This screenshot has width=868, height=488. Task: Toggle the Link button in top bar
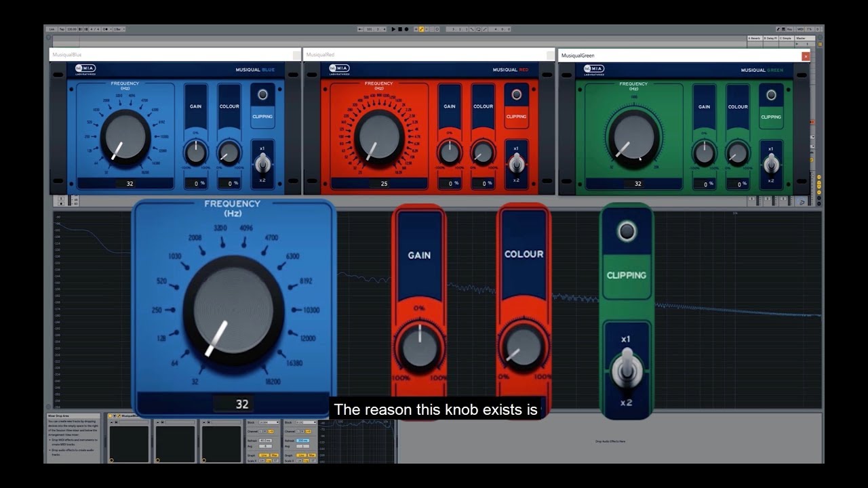click(x=51, y=29)
